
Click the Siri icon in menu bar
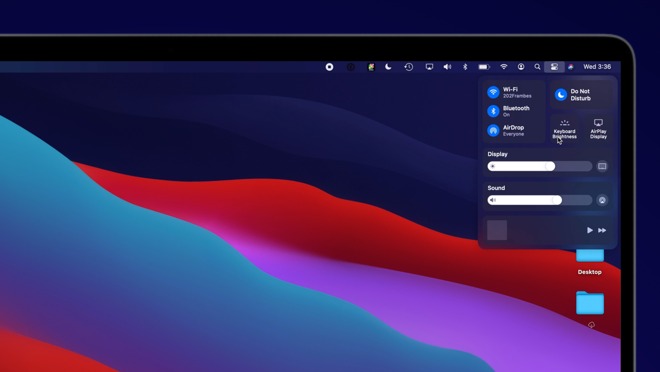point(571,67)
